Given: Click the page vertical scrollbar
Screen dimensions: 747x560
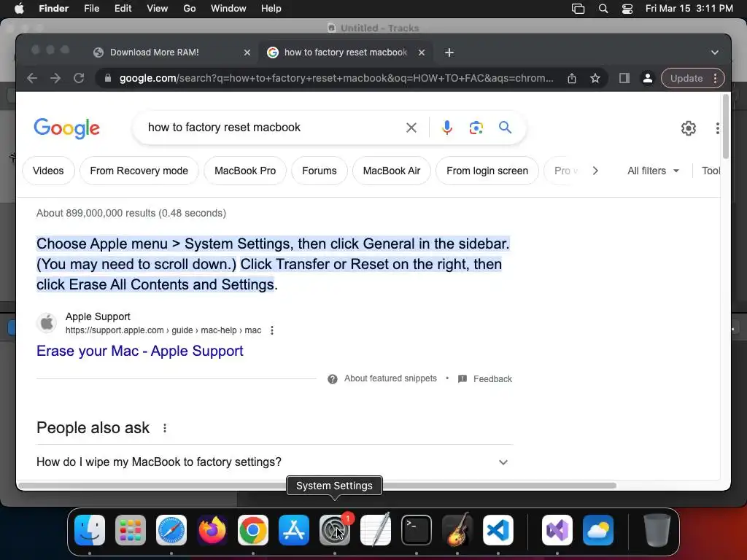Looking at the screenshot, I should coord(726,127).
